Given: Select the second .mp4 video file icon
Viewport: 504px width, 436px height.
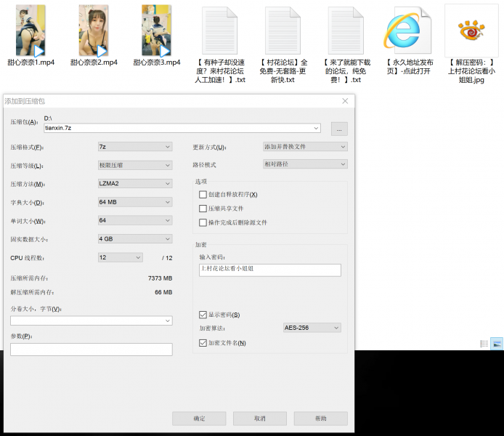Looking at the screenshot, I should pyautogui.click(x=94, y=31).
